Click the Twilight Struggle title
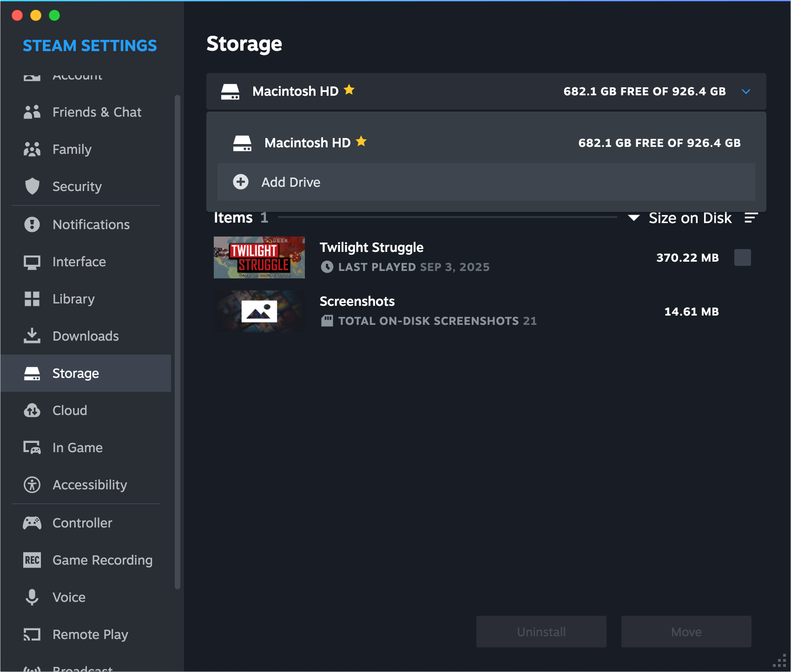791x672 pixels. pyautogui.click(x=371, y=247)
